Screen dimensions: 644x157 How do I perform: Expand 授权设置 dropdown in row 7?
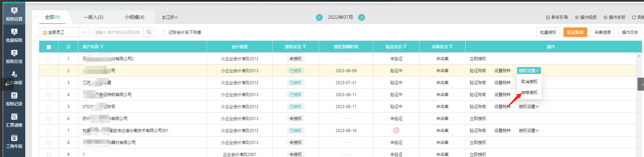click(x=528, y=131)
